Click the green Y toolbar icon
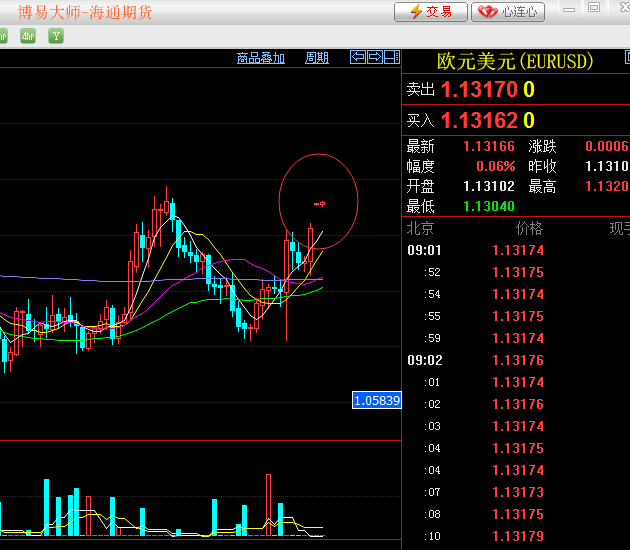Screen dimensions: 630x550 (x=56, y=36)
